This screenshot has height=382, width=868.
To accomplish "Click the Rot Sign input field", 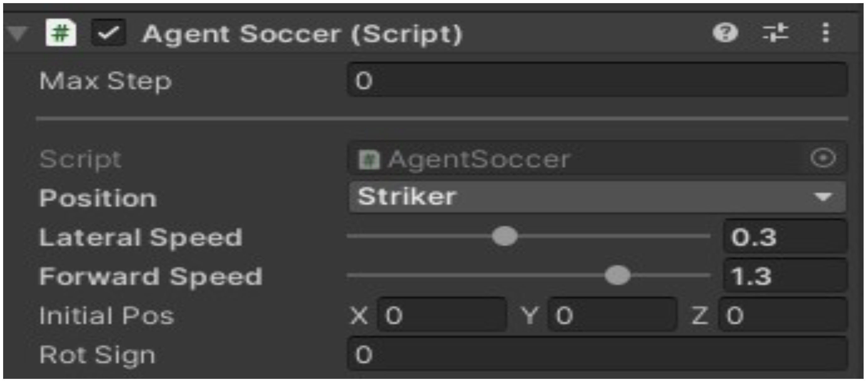I will click(596, 354).
